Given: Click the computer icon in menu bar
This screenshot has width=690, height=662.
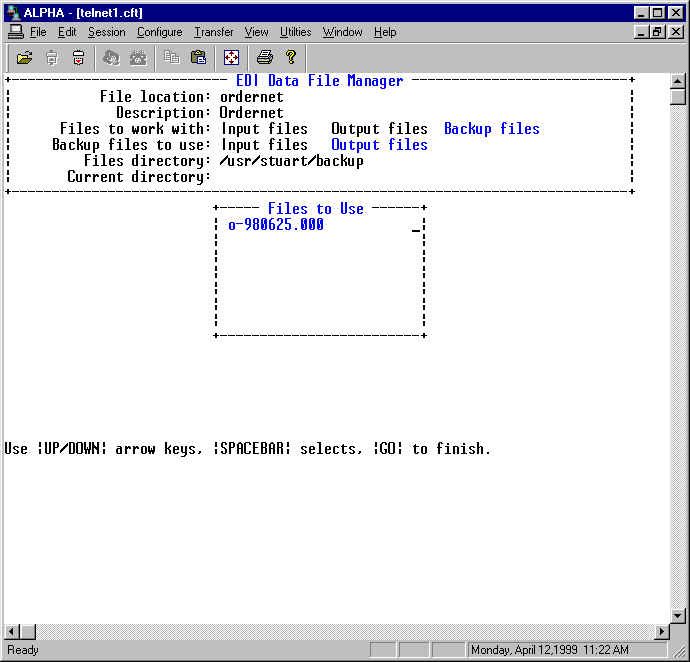Looking at the screenshot, I should pyautogui.click(x=15, y=32).
